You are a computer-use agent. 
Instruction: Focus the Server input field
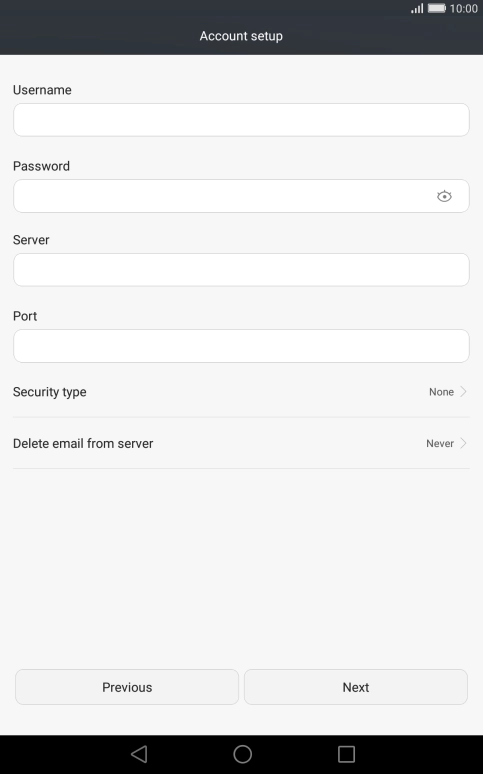241,270
